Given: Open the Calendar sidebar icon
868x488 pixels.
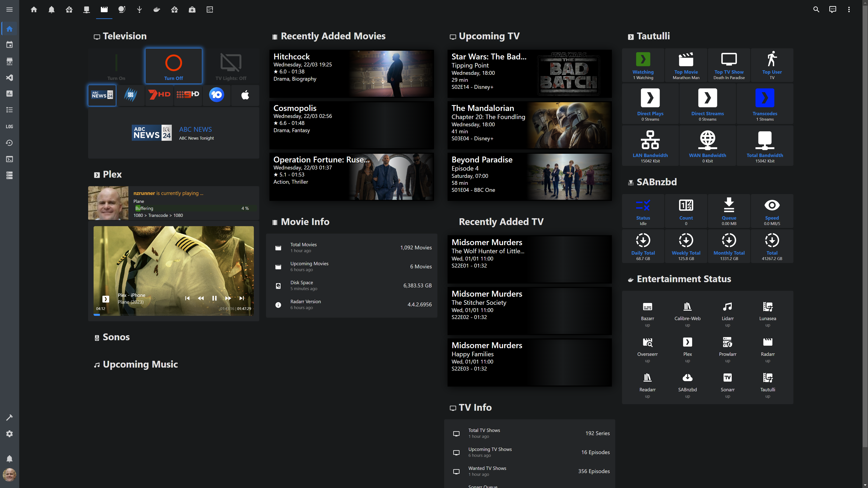Looking at the screenshot, I should [x=9, y=45].
